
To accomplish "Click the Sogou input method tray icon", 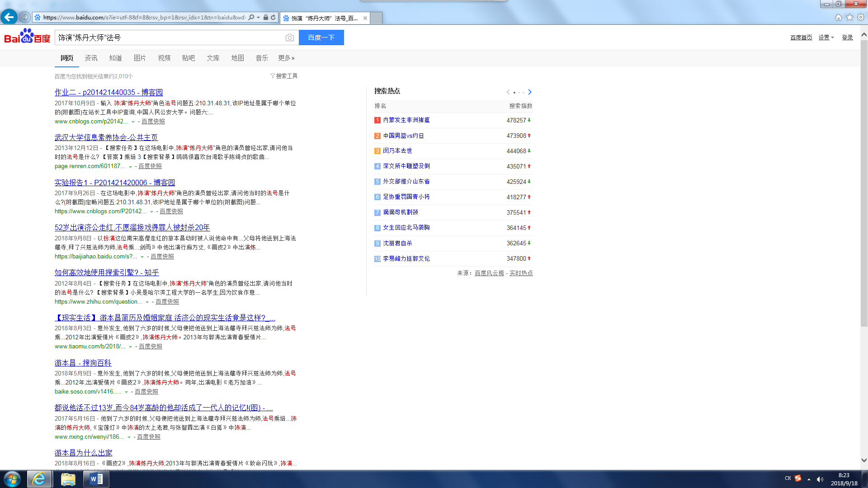I will tap(798, 479).
